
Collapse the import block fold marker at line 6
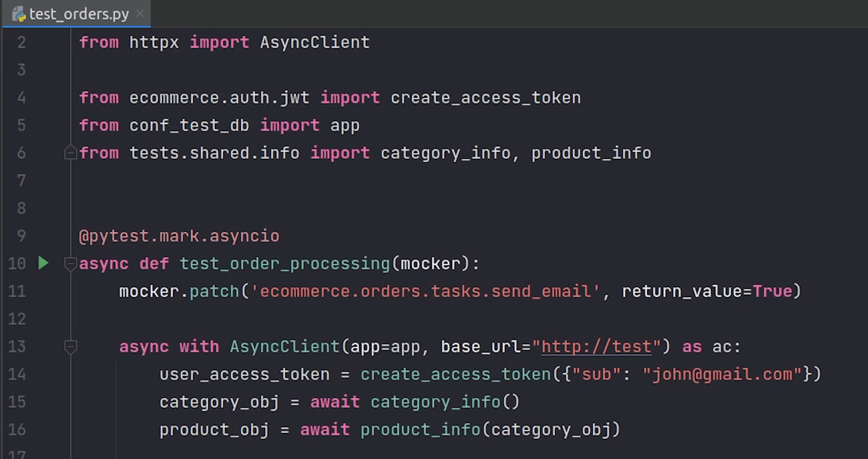tap(70, 153)
